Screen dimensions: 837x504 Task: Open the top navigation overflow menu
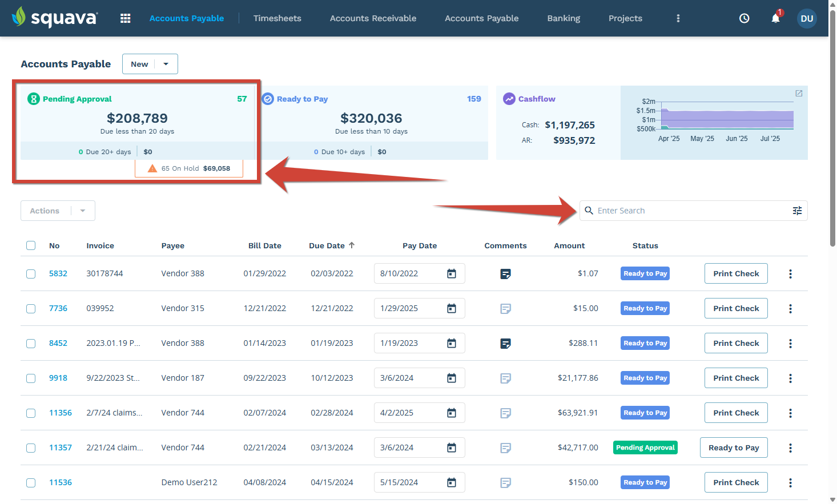point(678,18)
